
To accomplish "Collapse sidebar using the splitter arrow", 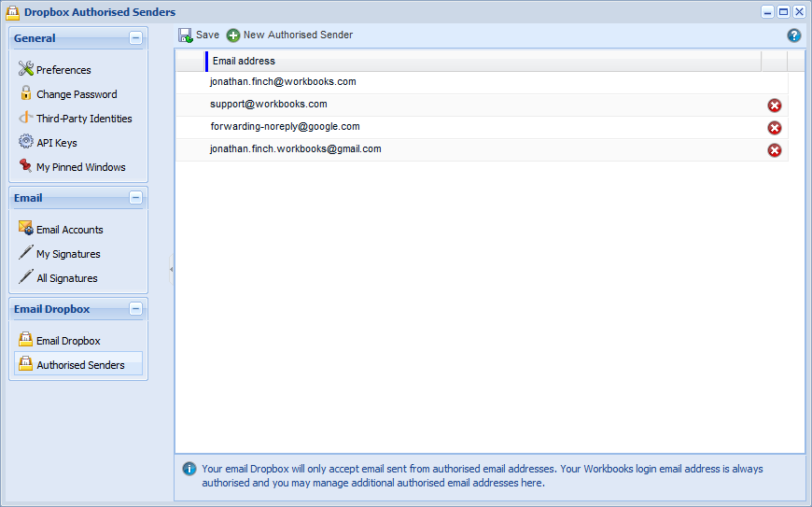I will [172, 269].
